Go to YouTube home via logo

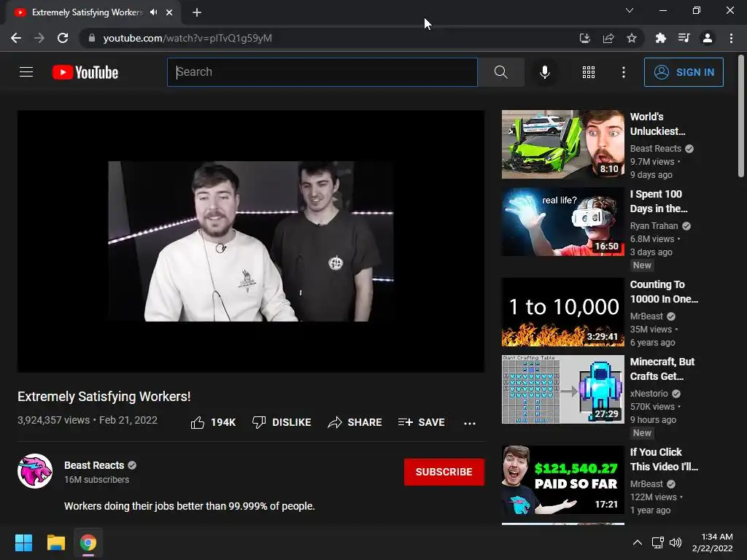[x=85, y=72]
